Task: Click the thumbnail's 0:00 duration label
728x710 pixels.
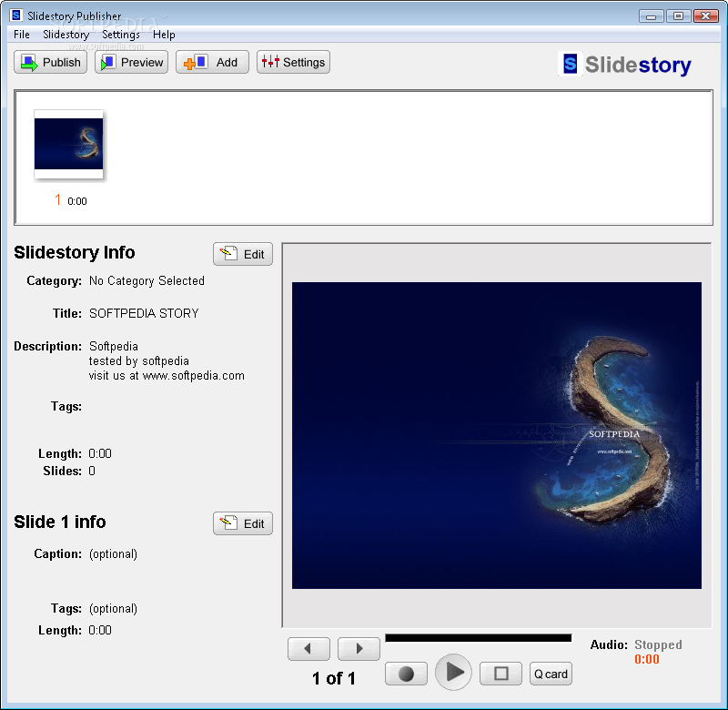Action: click(77, 201)
